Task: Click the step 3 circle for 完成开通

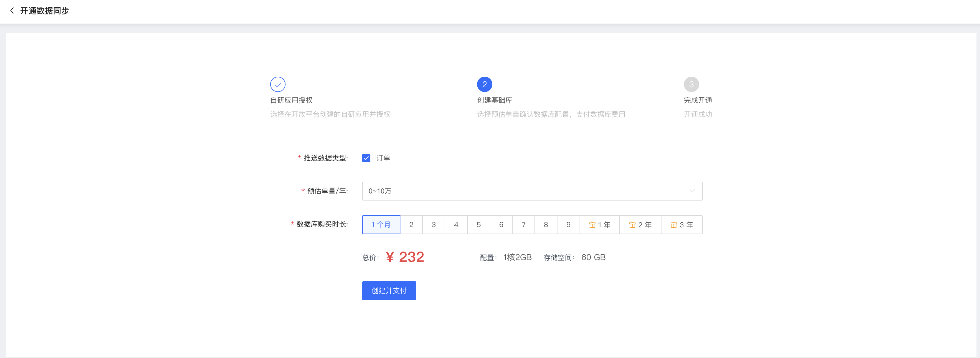Action: tap(691, 84)
